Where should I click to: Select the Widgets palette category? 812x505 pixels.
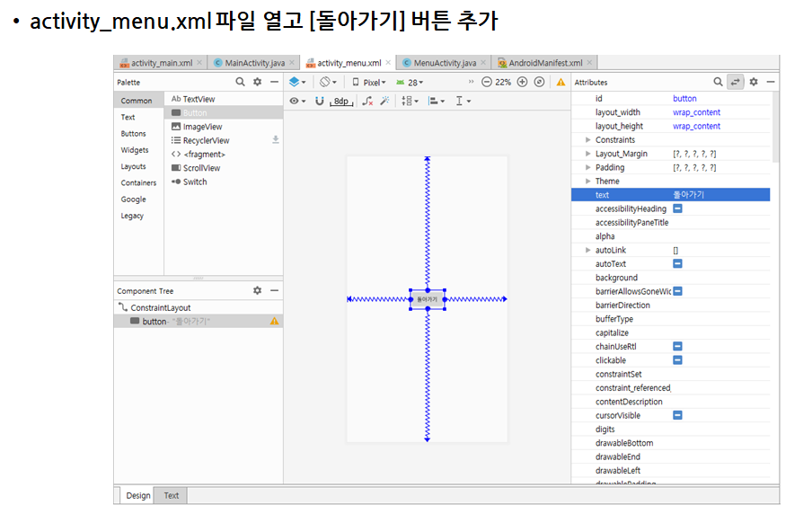click(135, 150)
